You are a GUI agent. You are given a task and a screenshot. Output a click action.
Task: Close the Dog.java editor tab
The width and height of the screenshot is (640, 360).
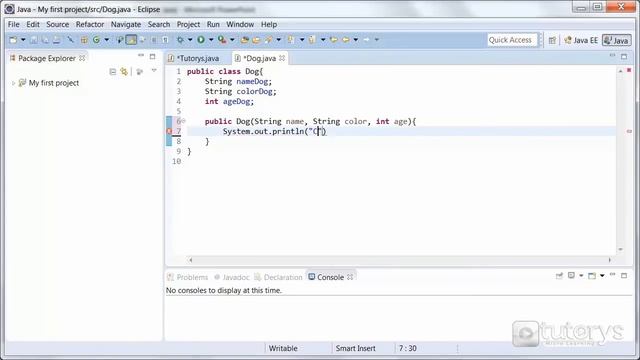pos(282,58)
